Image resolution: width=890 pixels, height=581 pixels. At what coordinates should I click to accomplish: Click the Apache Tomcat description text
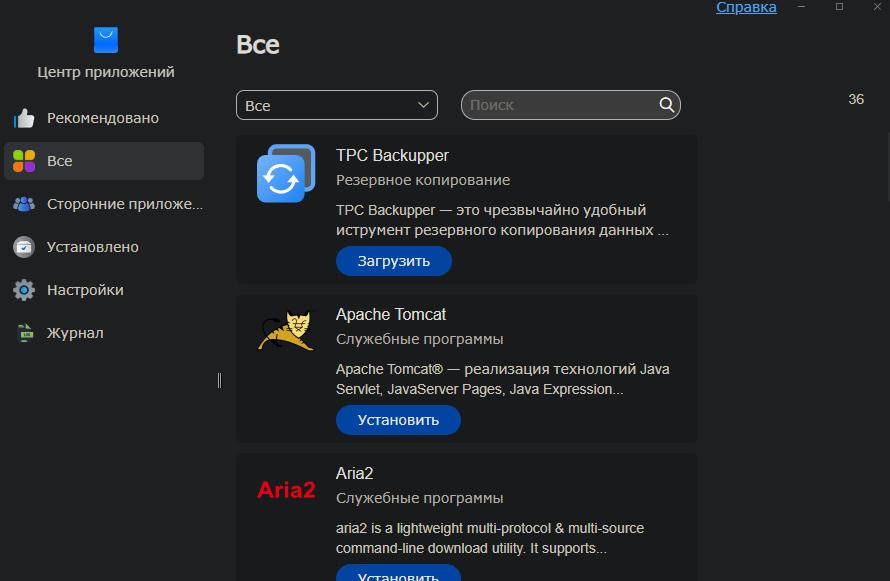502,379
